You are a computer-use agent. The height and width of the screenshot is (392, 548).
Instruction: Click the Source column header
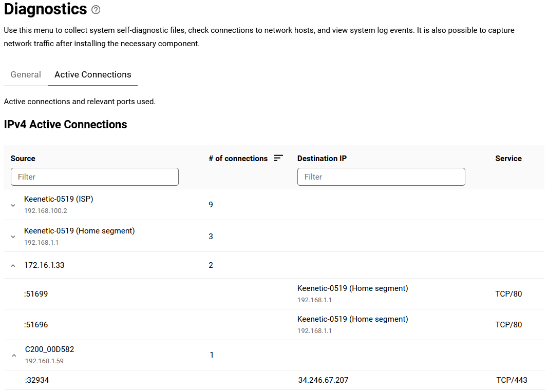[x=23, y=159]
